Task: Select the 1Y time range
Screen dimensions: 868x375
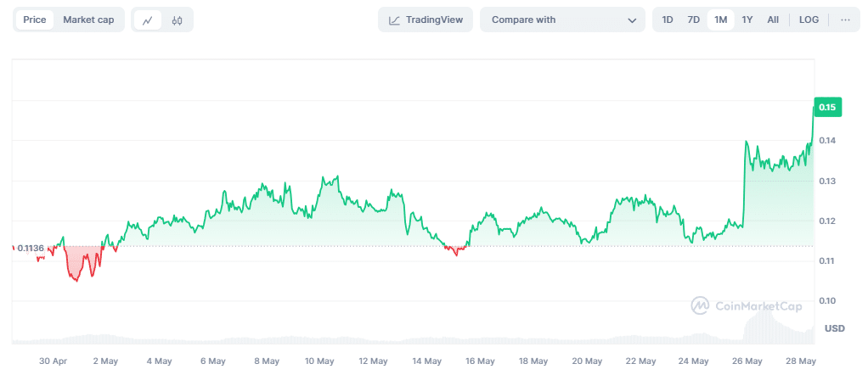Action: point(747,20)
